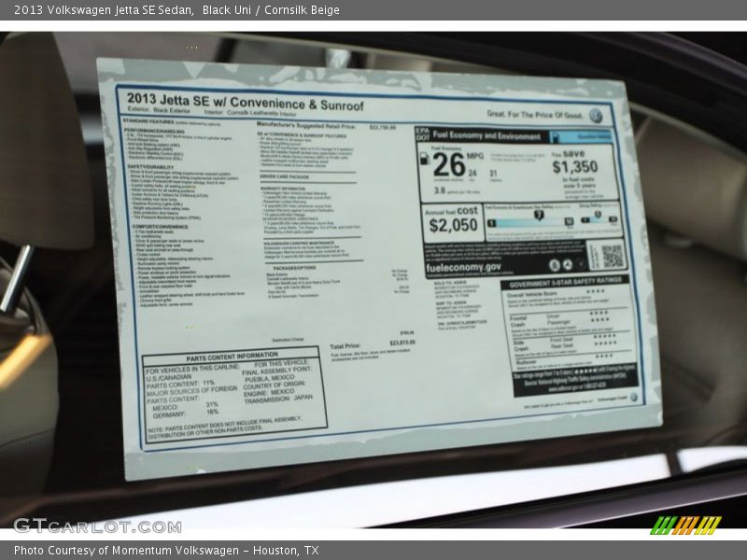Click the 'TRANSMISSION: JAPAN' line
Viewport: 747px width, 560px height.
(278, 399)
